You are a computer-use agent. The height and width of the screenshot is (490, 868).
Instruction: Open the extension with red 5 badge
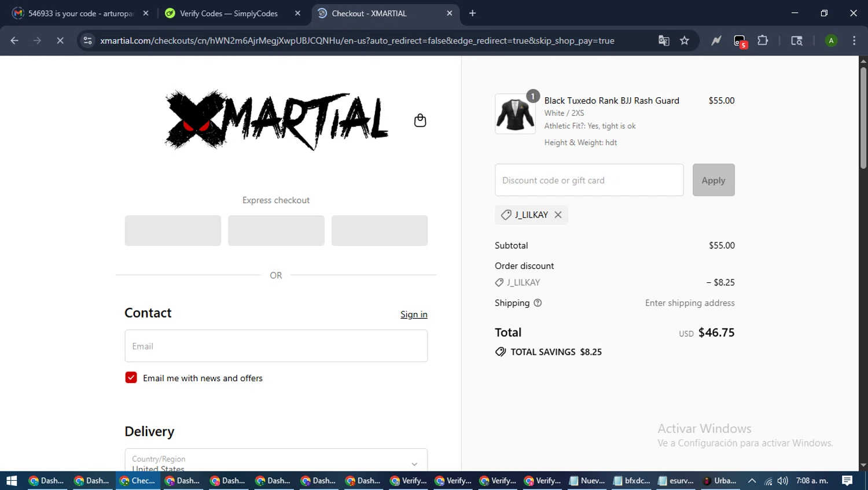[x=740, y=41]
